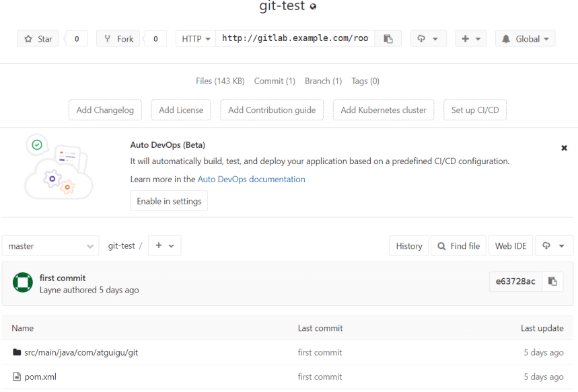
Task: Click Add License button
Action: click(x=181, y=110)
